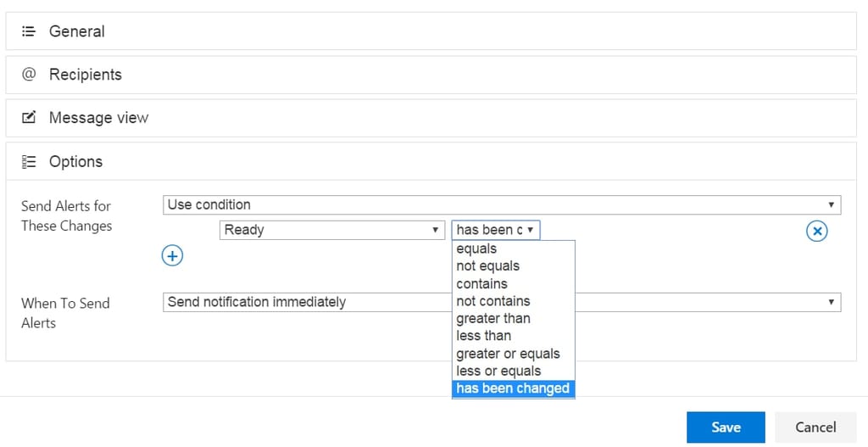
Task: Choose 'contains' operator option
Action: [514, 283]
